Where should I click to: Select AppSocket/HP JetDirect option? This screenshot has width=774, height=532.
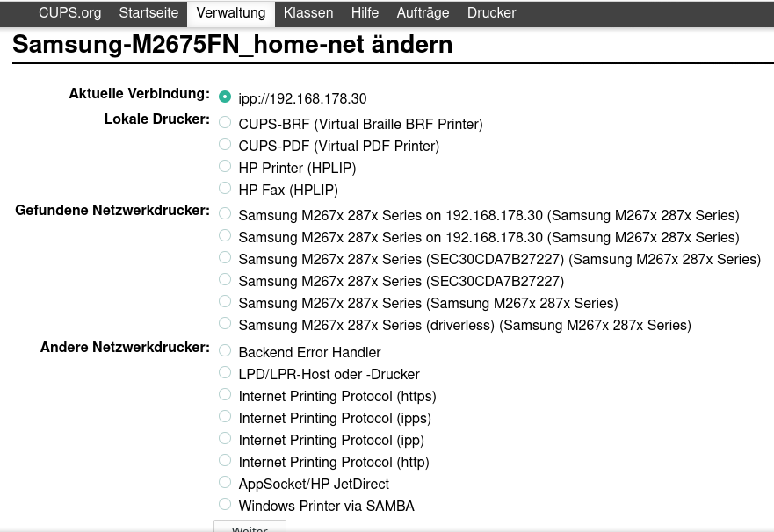pyautogui.click(x=226, y=483)
